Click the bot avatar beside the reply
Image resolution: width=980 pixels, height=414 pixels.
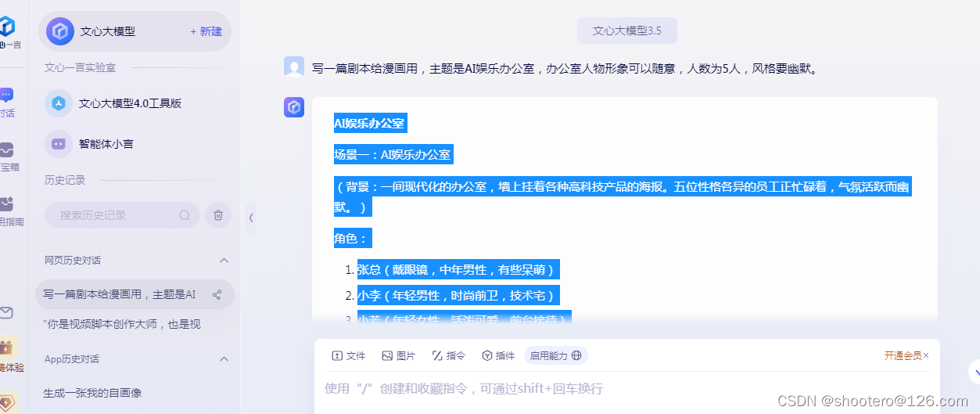[294, 107]
